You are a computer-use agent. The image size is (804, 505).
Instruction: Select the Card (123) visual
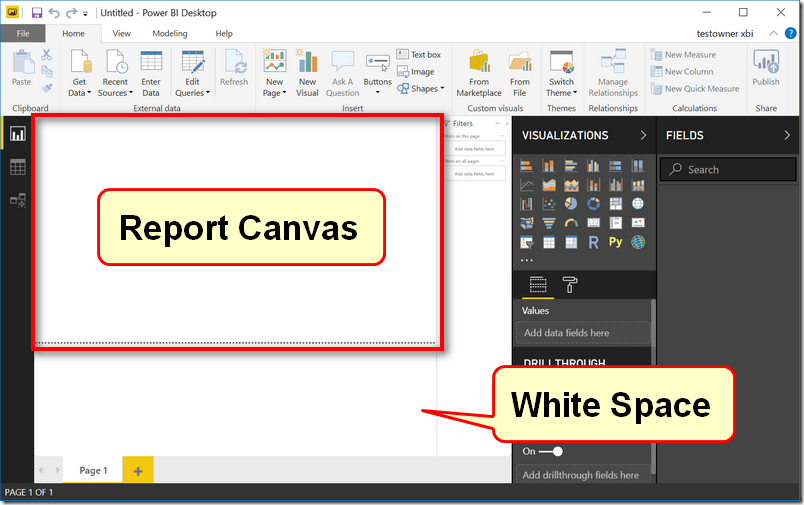pyautogui.click(x=593, y=223)
